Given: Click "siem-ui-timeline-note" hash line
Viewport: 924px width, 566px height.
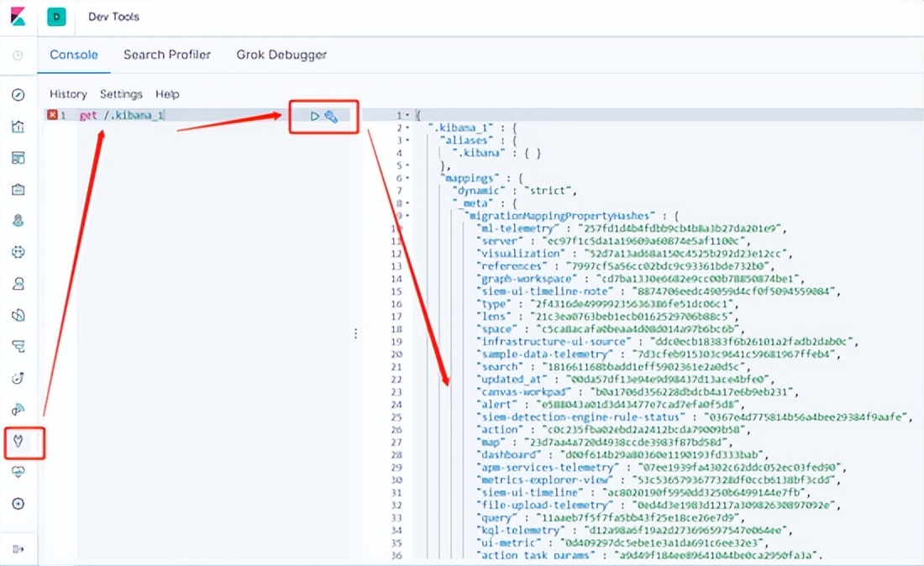Looking at the screenshot, I should [659, 291].
